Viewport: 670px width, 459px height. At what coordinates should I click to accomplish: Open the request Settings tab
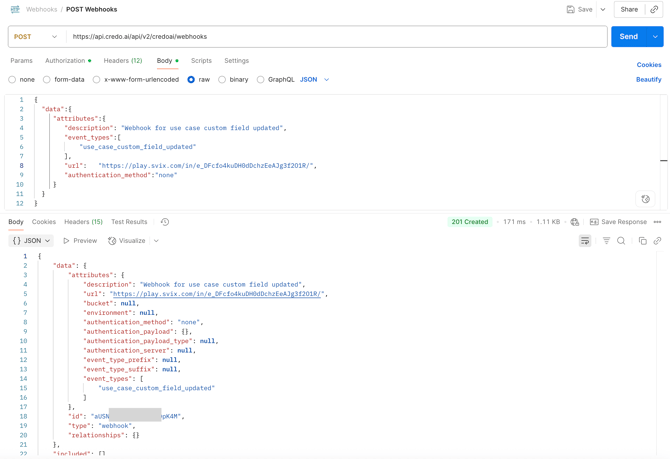(x=236, y=61)
